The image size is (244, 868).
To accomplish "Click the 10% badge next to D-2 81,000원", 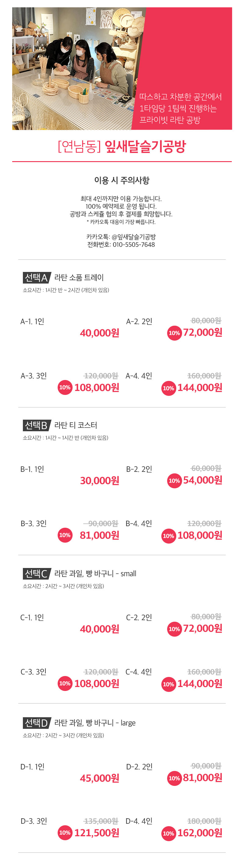I will coord(174,778).
